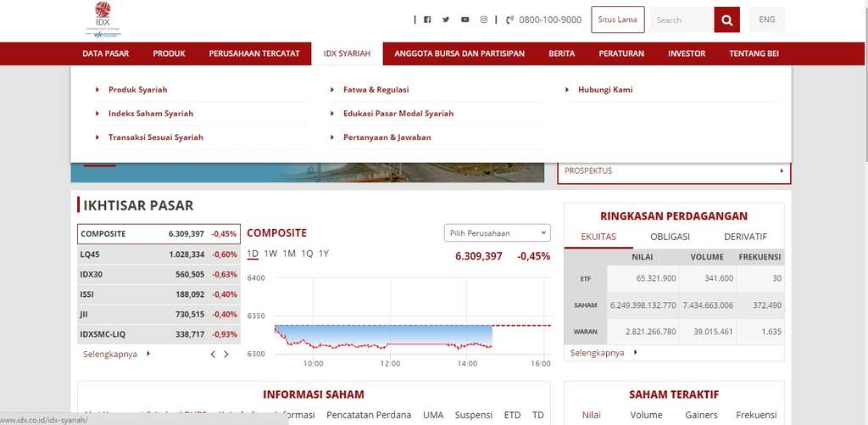Select the 1Y chart range
This screenshot has width=868, height=425.
tap(324, 254)
